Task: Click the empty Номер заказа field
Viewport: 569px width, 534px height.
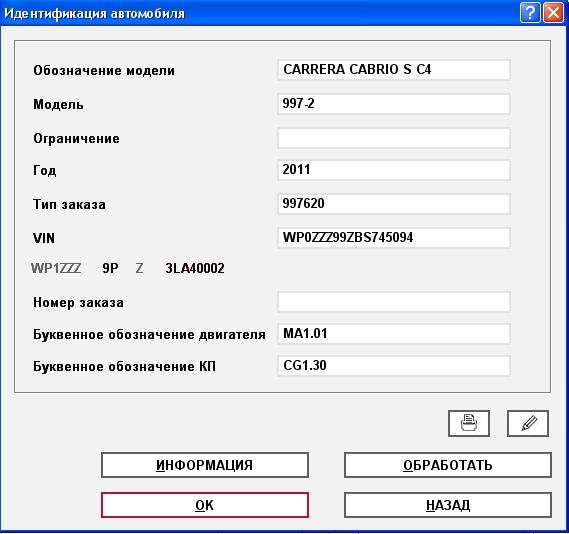Action: pos(394,302)
